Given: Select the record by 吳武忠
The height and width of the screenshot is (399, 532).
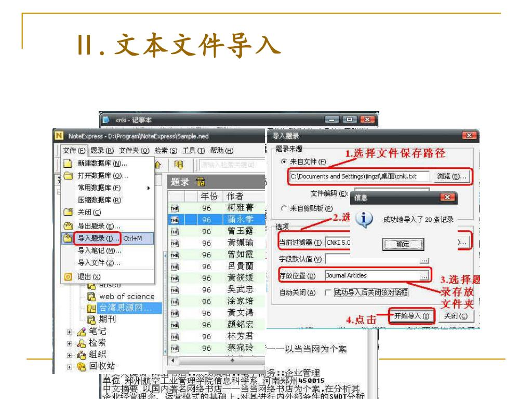Looking at the screenshot, I should click(217, 290).
